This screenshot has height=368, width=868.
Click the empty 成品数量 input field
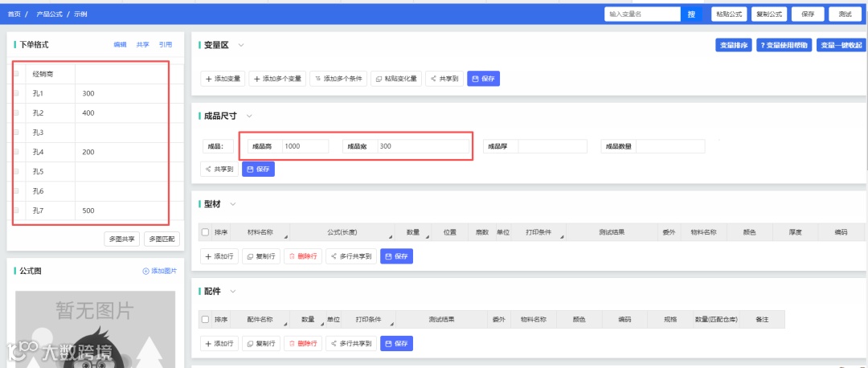[670, 146]
